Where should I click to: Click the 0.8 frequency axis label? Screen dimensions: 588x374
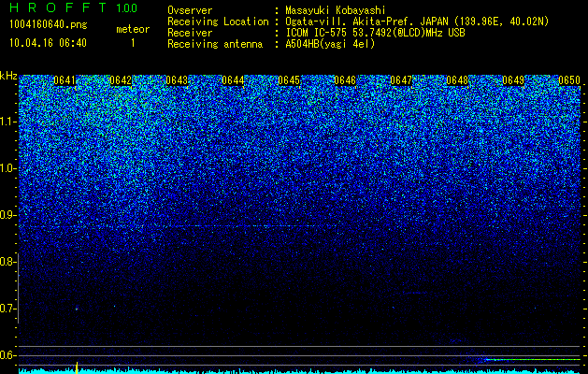pyautogui.click(x=7, y=262)
